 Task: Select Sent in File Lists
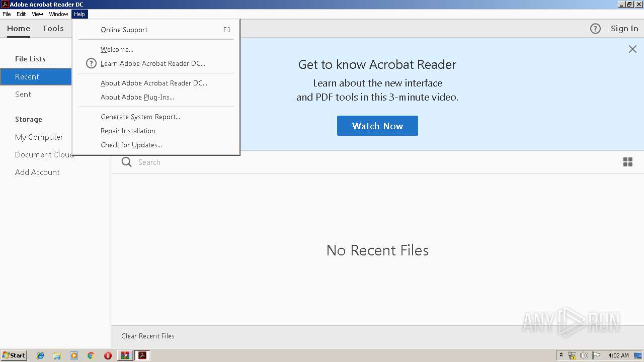(x=23, y=95)
